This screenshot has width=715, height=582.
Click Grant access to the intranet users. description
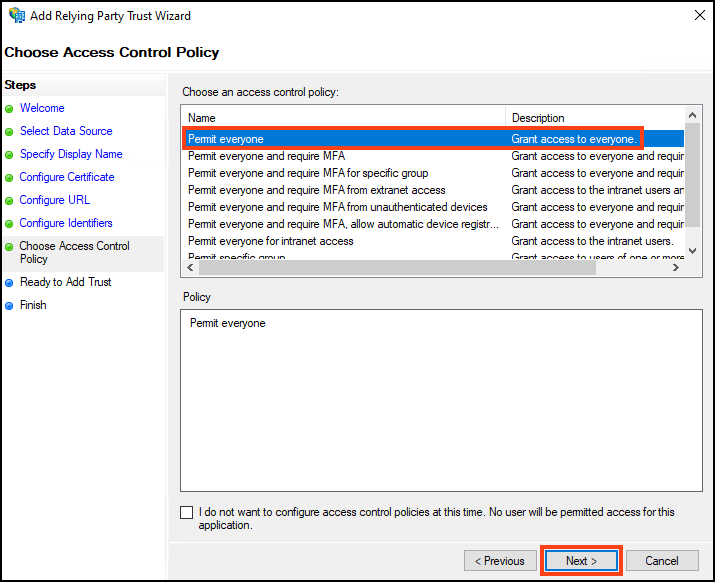[592, 241]
